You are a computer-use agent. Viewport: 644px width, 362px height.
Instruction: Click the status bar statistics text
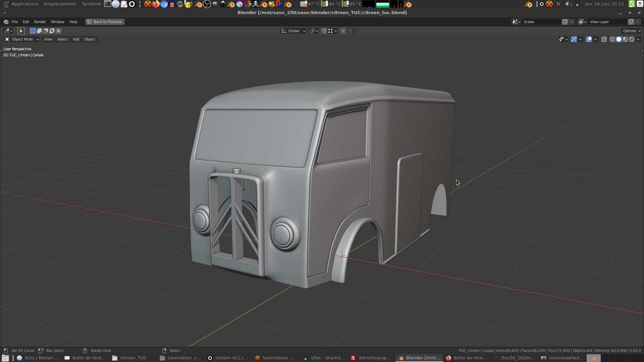[550, 351]
